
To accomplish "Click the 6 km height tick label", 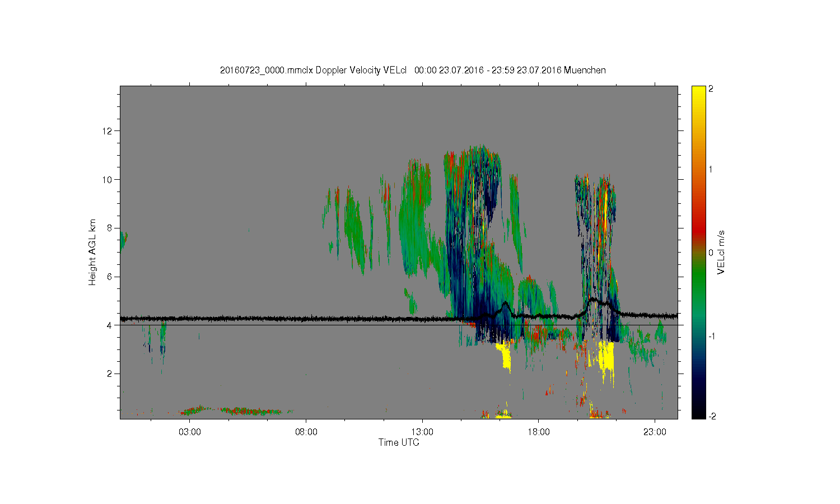I will (110, 277).
